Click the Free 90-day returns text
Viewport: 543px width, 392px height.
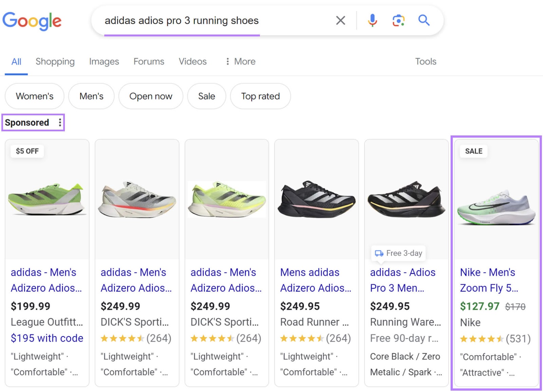pyautogui.click(x=404, y=338)
